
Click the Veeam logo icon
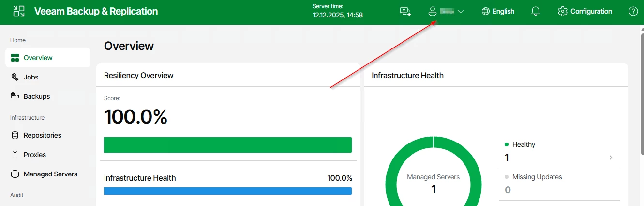click(x=18, y=11)
